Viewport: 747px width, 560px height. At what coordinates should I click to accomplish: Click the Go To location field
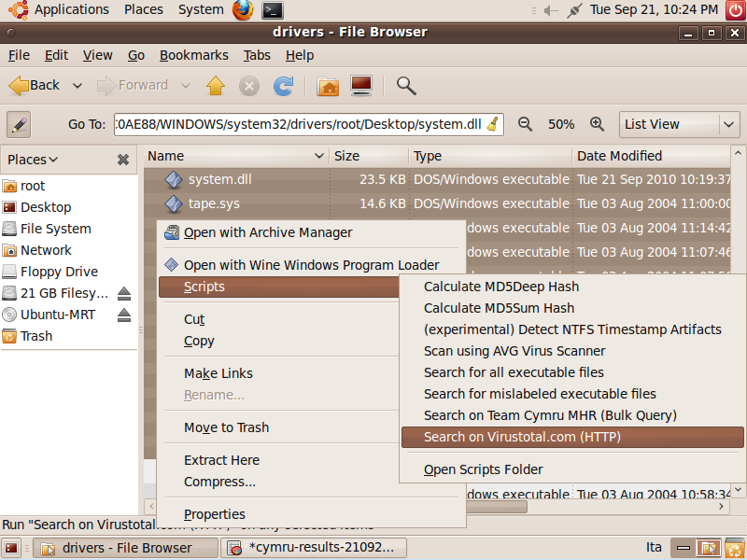tap(309, 124)
